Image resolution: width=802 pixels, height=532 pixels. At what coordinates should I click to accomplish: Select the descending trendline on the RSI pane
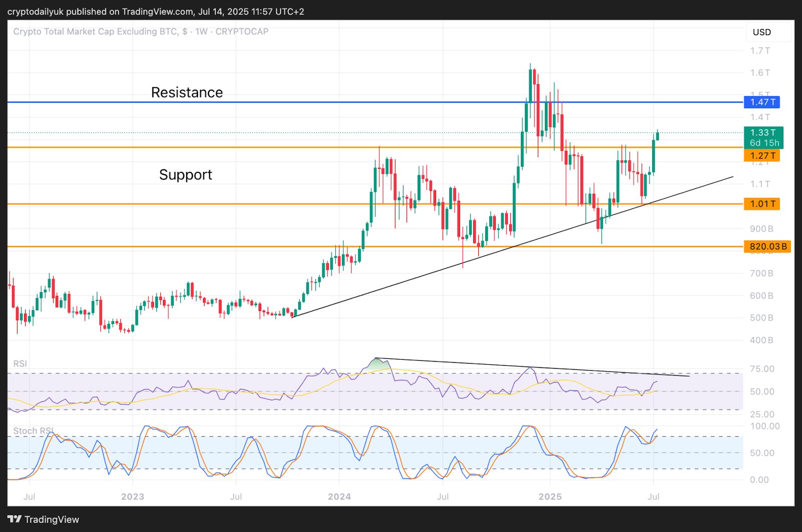pyautogui.click(x=532, y=367)
